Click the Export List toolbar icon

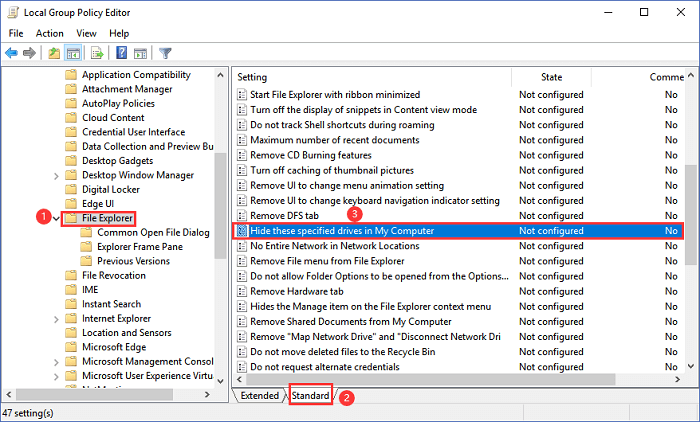(98, 53)
